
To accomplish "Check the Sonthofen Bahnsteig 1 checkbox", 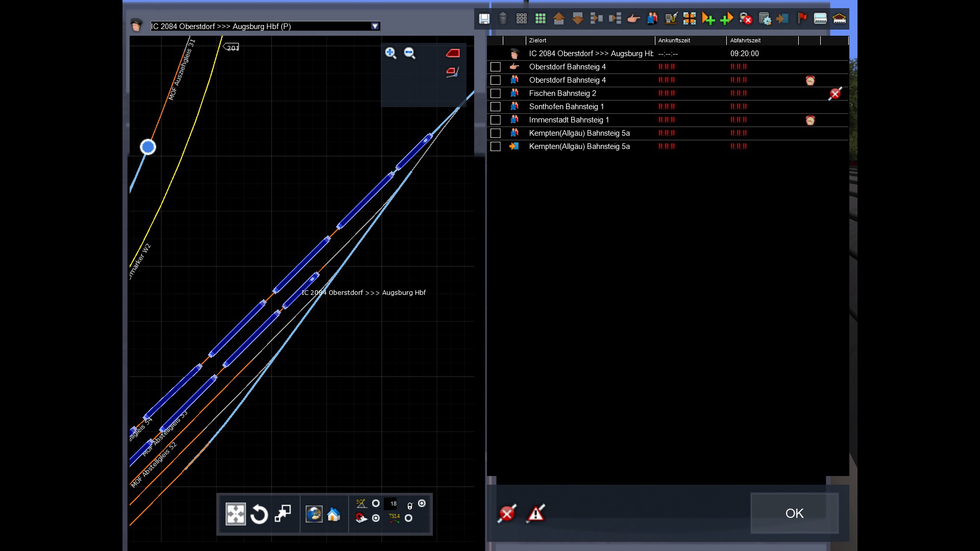I will (x=495, y=107).
